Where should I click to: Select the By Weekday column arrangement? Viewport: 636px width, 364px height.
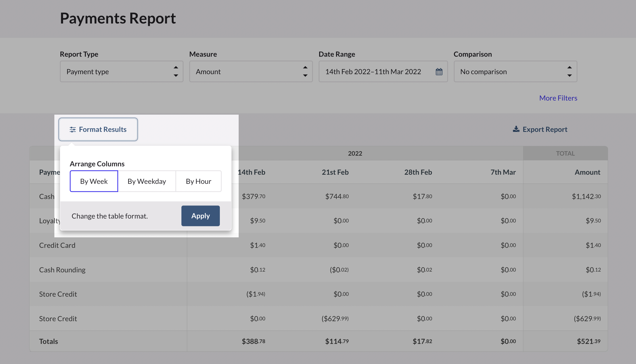[x=147, y=181]
